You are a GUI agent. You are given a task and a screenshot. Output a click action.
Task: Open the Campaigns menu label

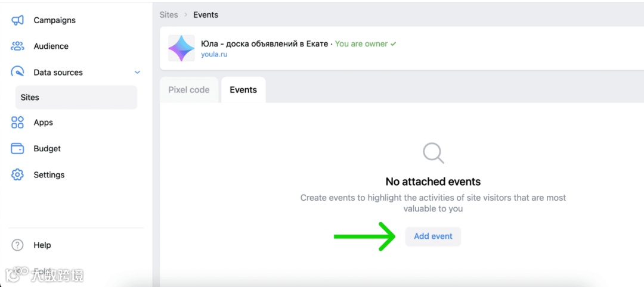[54, 20]
